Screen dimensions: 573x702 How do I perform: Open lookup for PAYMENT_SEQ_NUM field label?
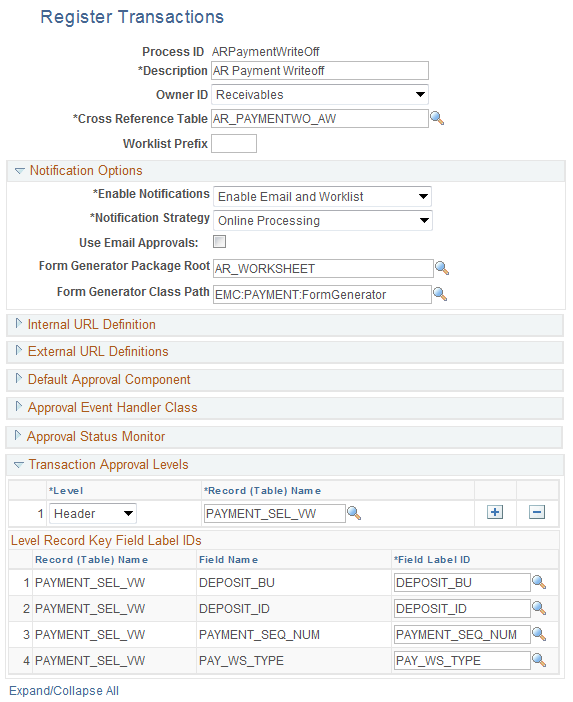coord(539,634)
